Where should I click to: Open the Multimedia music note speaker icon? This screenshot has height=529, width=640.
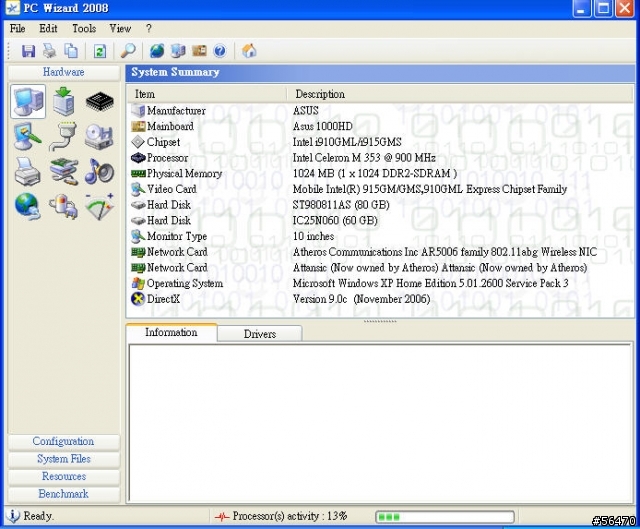[x=99, y=172]
